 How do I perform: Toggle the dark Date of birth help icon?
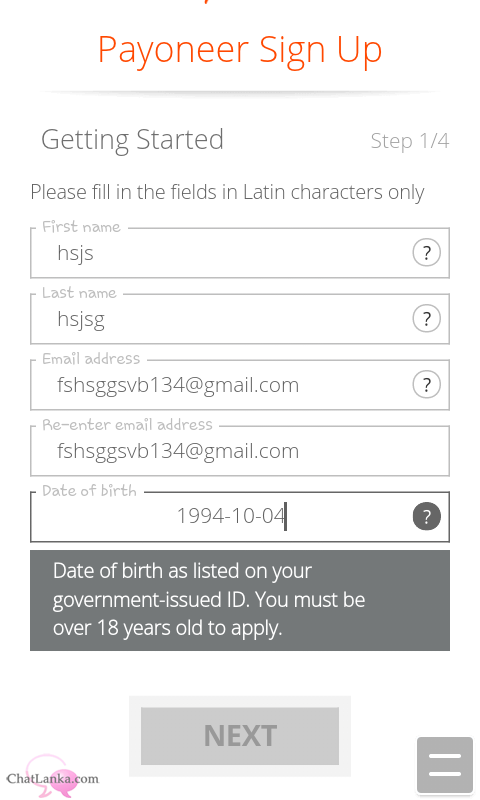(x=426, y=516)
